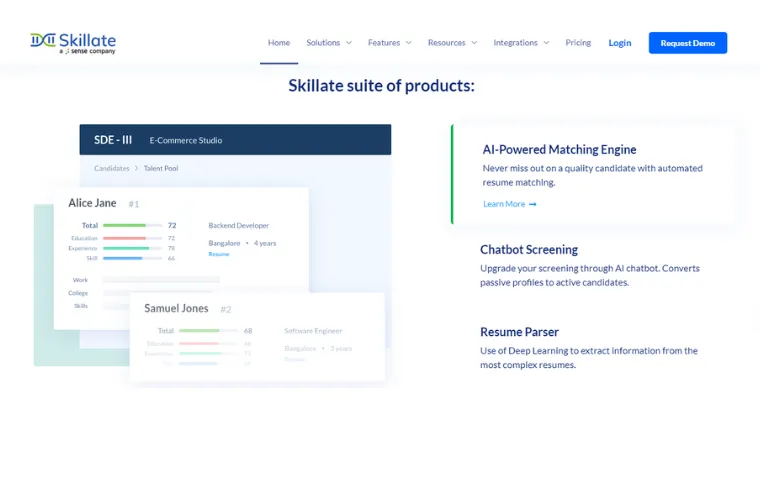Open the Resources menu
The height and width of the screenshot is (495, 760).
[x=446, y=43]
